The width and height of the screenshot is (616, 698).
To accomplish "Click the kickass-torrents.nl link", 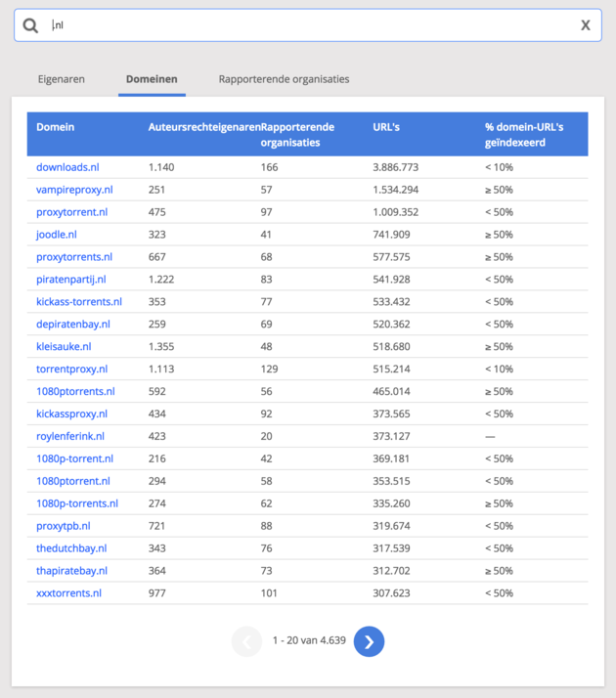I will (79, 302).
